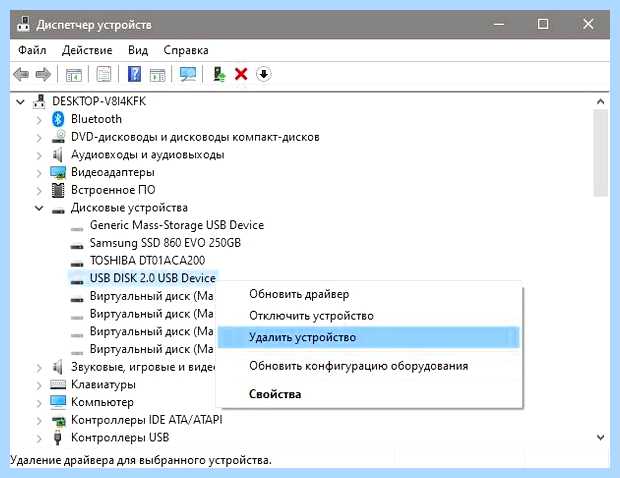
Task: Toggle the action pane toolbar icon
Action: click(x=157, y=74)
